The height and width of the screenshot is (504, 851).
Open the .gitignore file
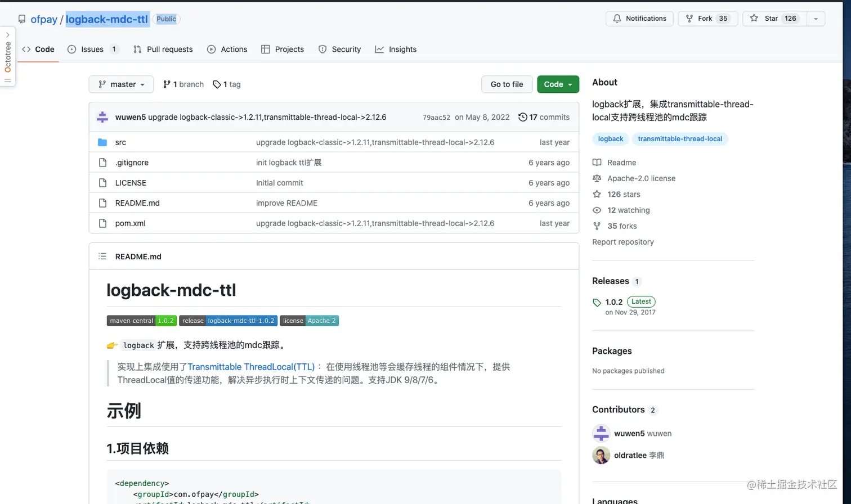tap(132, 163)
